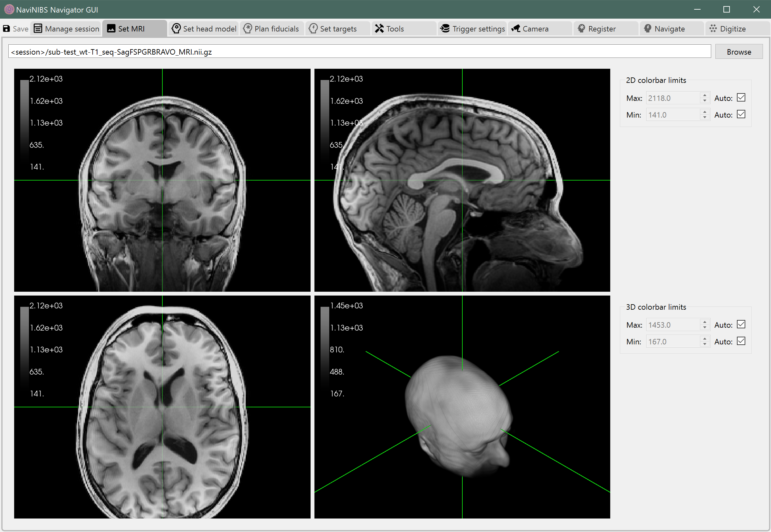Click the Set head model head icon
The width and height of the screenshot is (771, 532).
[x=176, y=29]
